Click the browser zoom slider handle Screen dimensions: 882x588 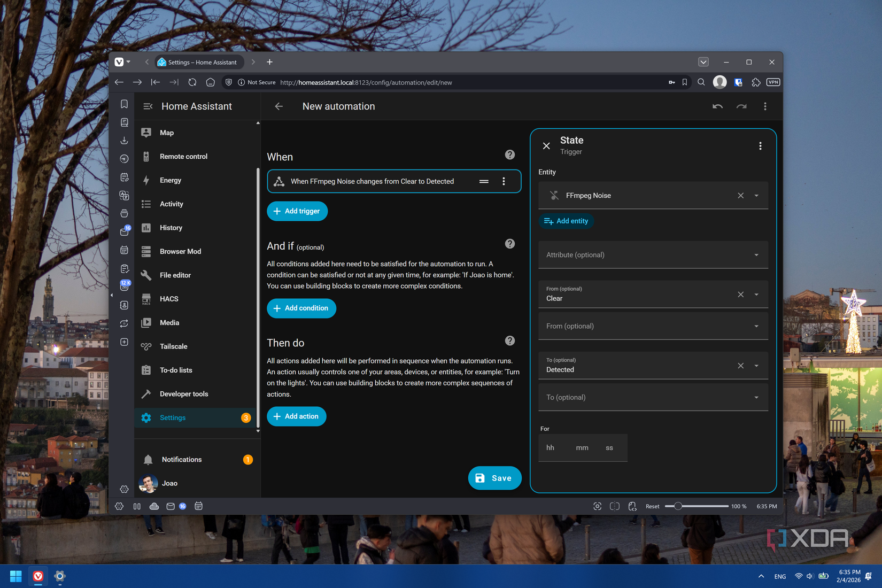[677, 506]
